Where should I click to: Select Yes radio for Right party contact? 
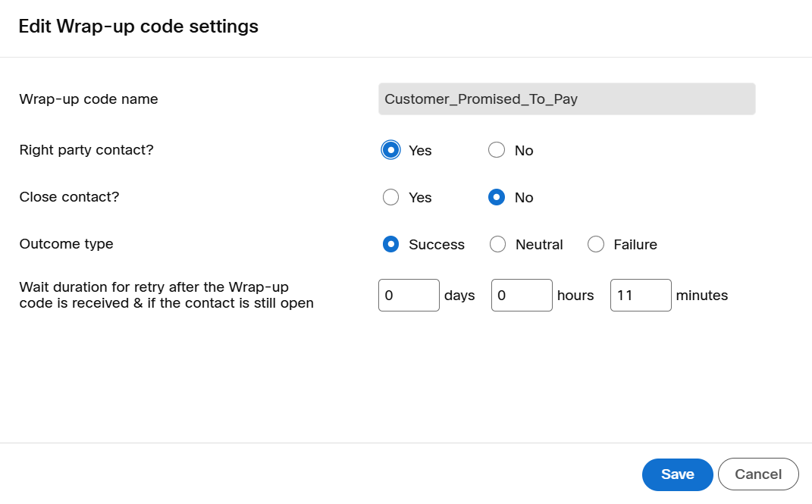[390, 150]
